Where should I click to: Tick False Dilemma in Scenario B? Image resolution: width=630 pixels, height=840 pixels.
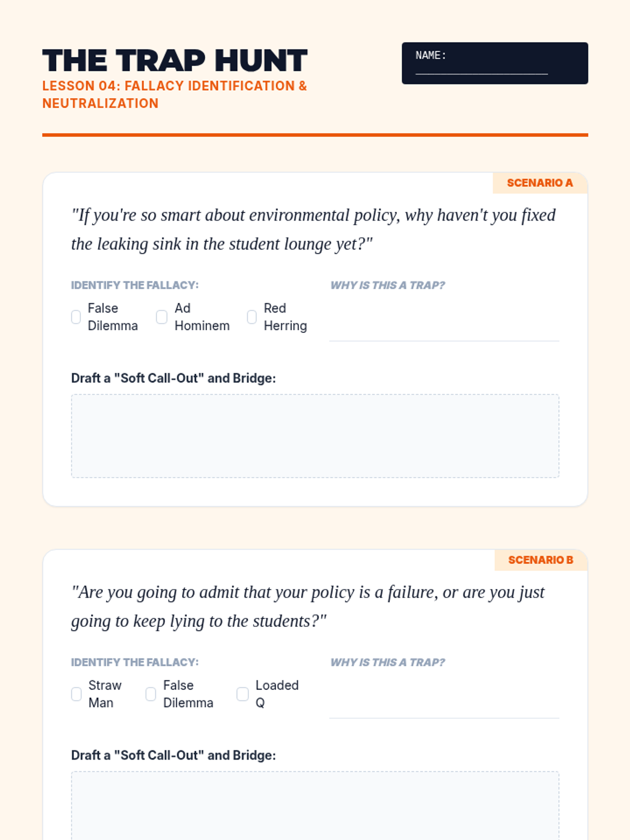[x=151, y=694]
